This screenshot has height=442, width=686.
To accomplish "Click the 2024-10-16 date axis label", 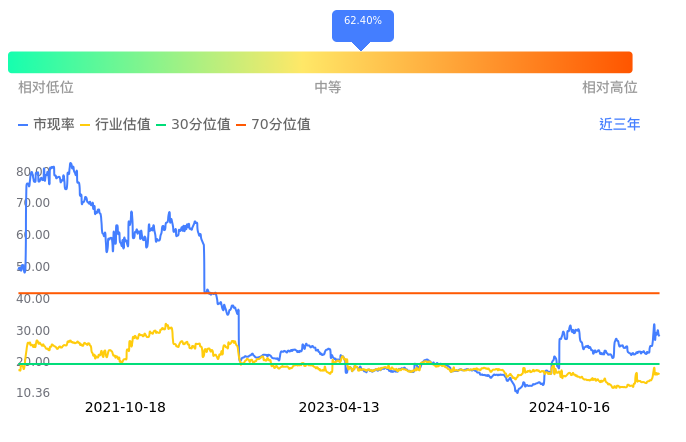I will coord(569,408).
